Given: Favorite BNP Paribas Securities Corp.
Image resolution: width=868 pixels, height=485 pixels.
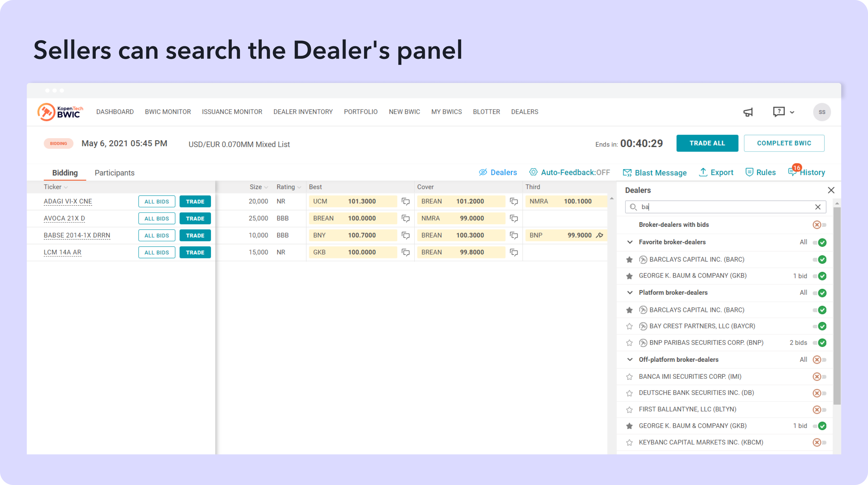Looking at the screenshot, I should [x=629, y=343].
